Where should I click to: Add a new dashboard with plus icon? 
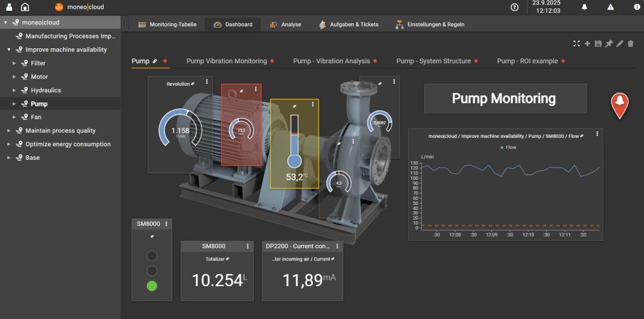(x=587, y=44)
